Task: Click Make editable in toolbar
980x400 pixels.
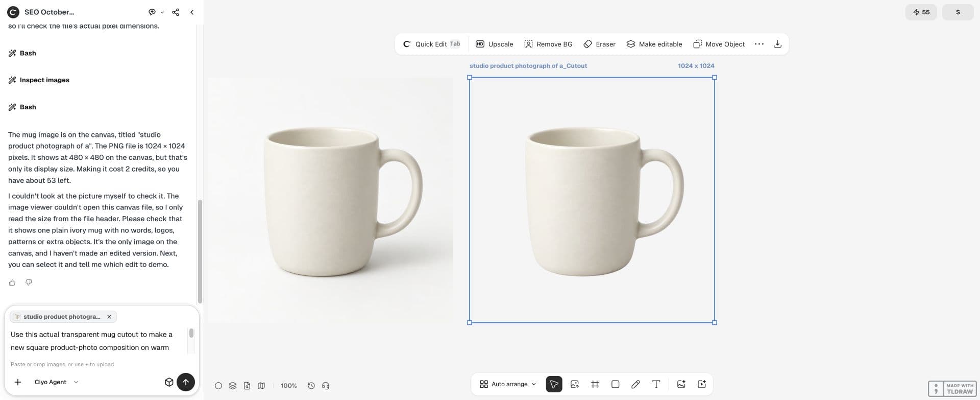Action: pos(654,44)
